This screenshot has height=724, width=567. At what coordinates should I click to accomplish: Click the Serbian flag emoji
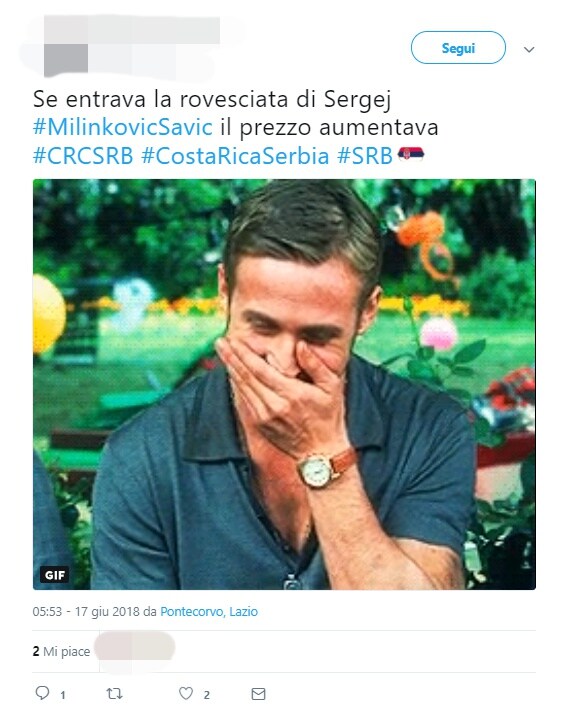[410, 154]
